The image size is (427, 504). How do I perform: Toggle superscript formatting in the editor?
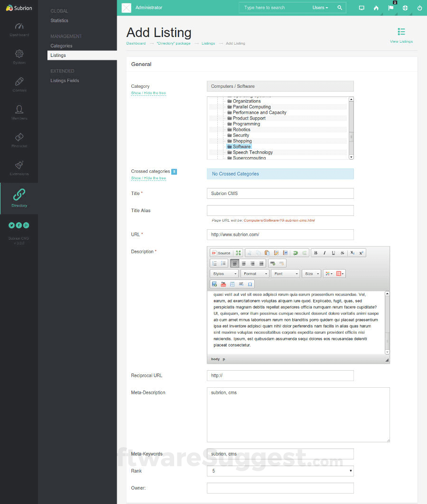coord(360,252)
